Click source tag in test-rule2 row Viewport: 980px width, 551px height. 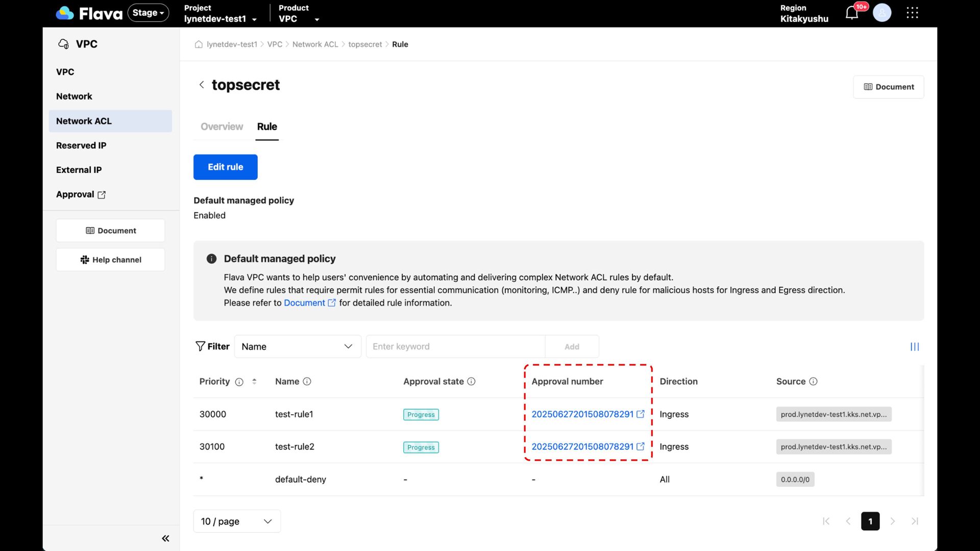tap(834, 446)
